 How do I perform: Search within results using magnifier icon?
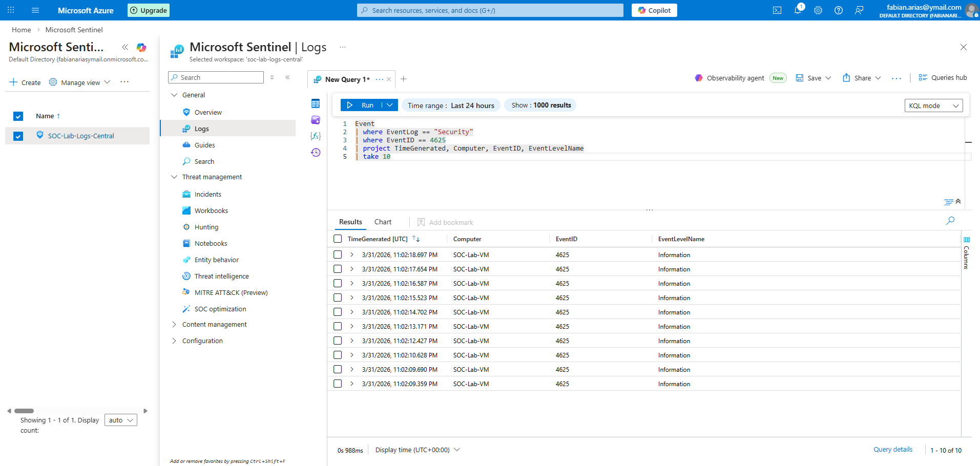(950, 221)
